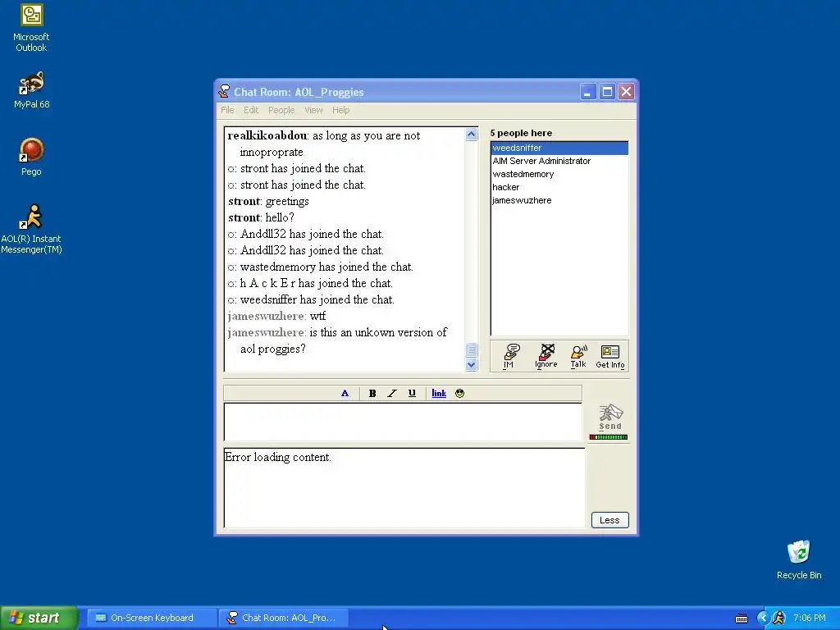Image resolution: width=840 pixels, height=630 pixels.
Task: Open the Help menu
Action: pos(340,110)
